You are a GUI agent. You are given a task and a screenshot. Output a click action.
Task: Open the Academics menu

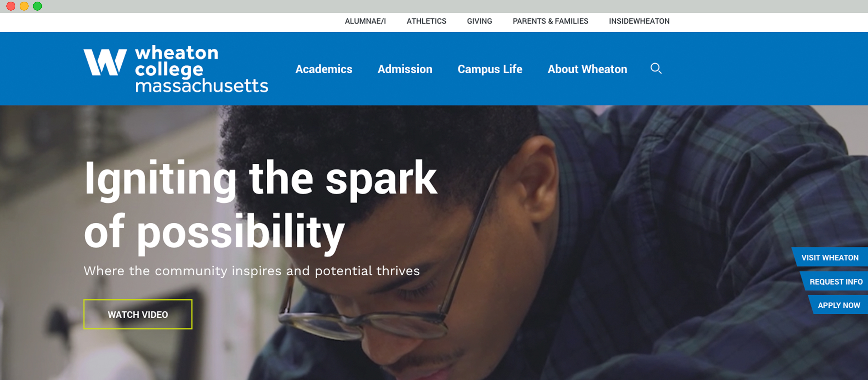324,69
